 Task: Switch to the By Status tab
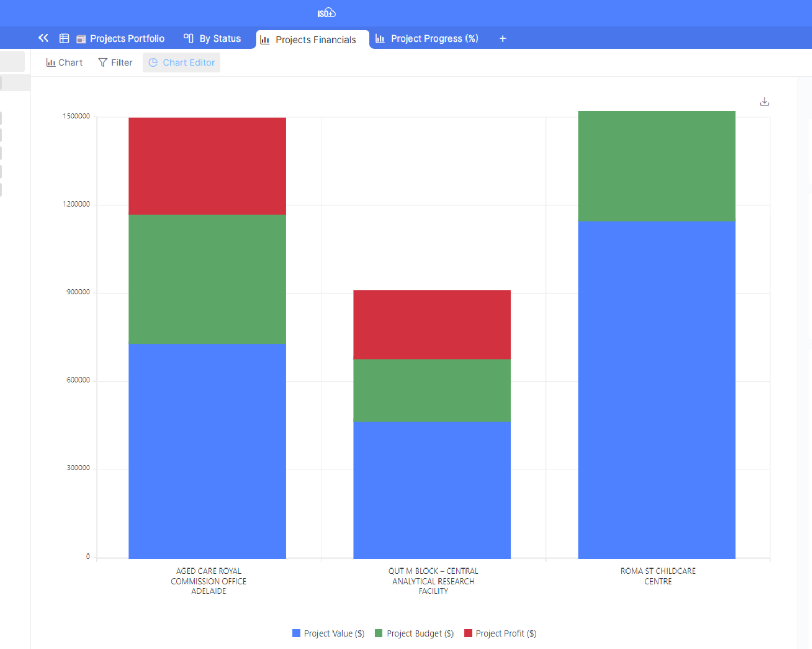pos(219,39)
